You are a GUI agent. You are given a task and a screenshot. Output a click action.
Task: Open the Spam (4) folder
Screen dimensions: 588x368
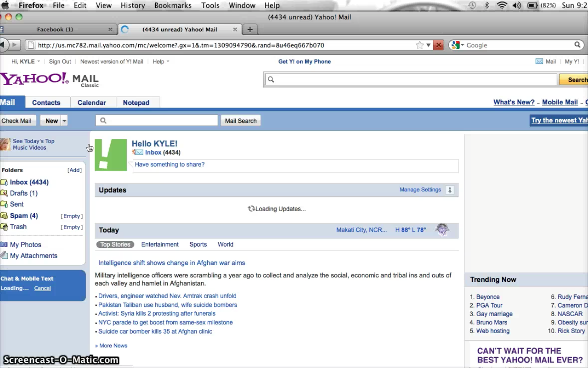pos(24,216)
